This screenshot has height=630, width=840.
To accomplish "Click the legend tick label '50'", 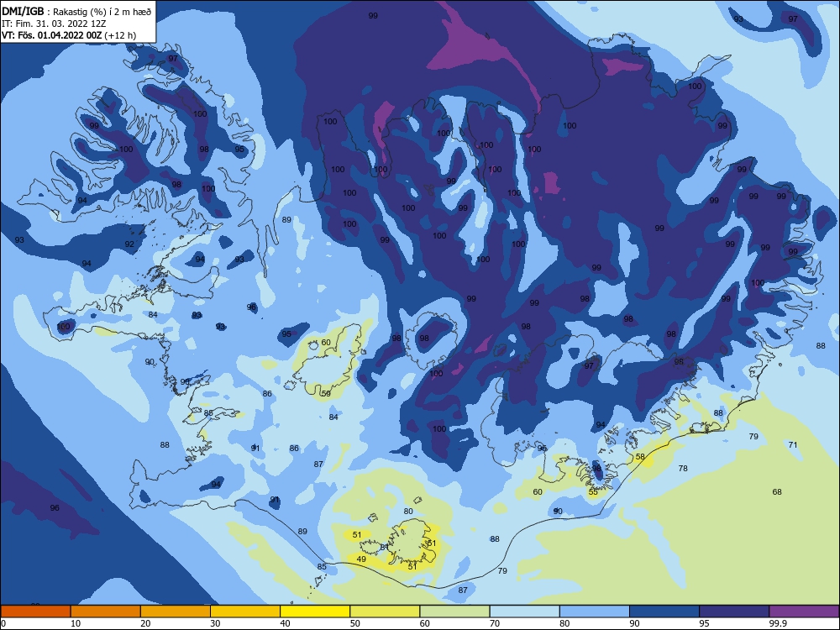I will tap(354, 623).
